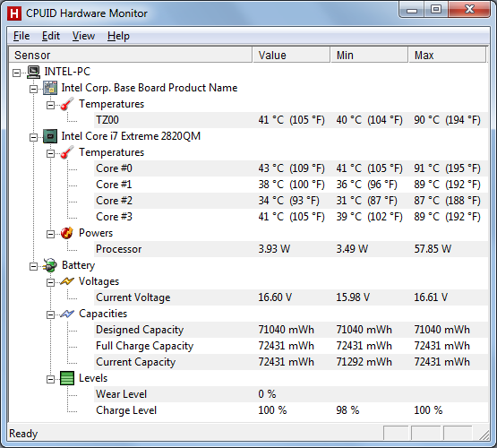Click the Max column header
The height and width of the screenshot is (448, 497).
pos(447,56)
